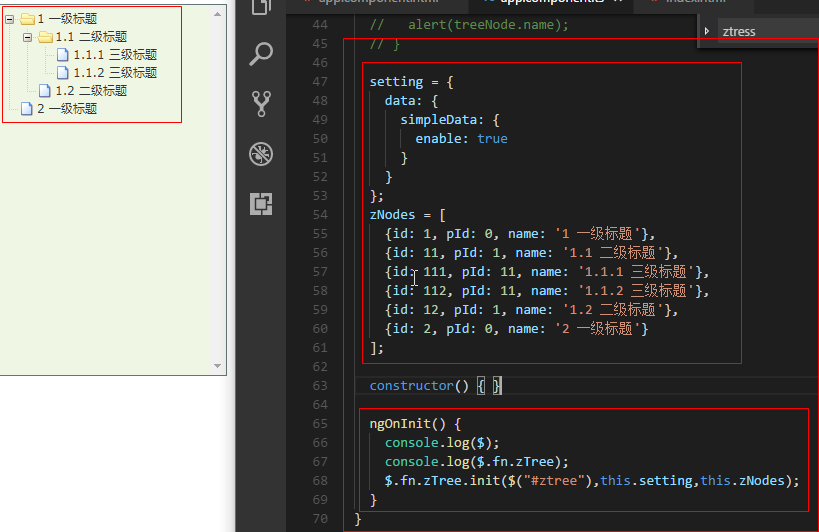Click file icon of '1.2 二级标题' node
Image resolution: width=819 pixels, height=532 pixels.
click(x=45, y=91)
